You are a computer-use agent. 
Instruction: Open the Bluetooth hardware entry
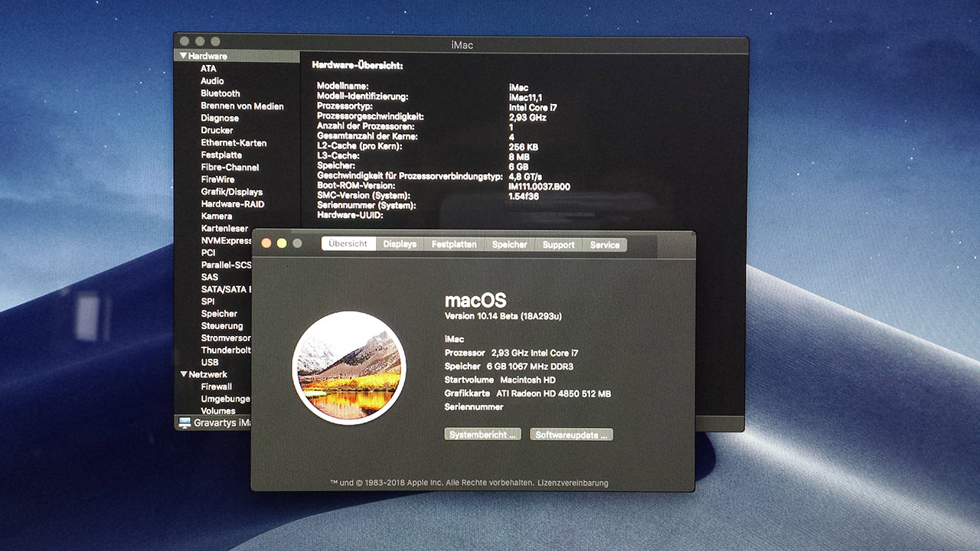tap(220, 93)
